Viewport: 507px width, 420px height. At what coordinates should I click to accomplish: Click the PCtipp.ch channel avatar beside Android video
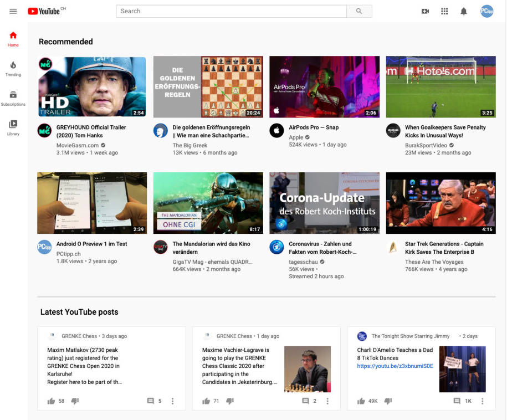coord(45,247)
